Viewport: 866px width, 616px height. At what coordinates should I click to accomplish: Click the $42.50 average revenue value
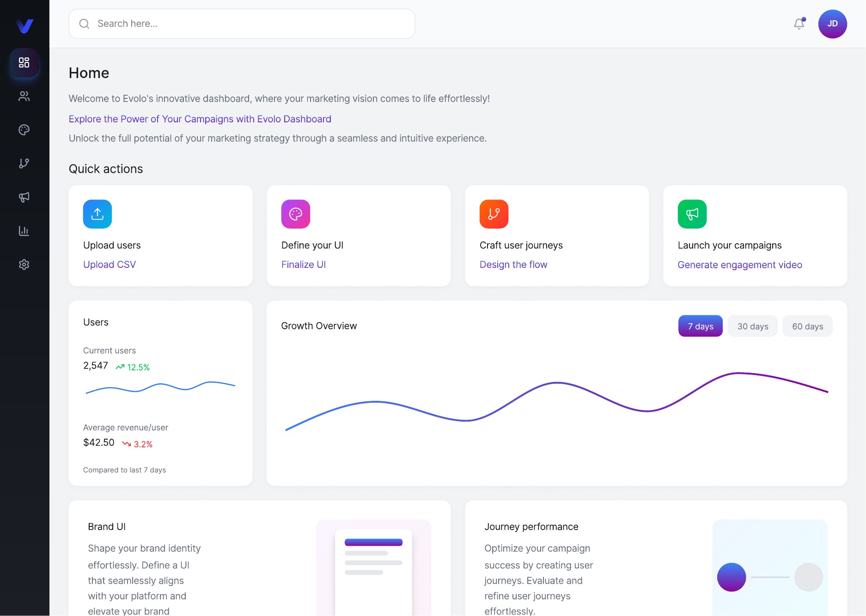pos(99,442)
